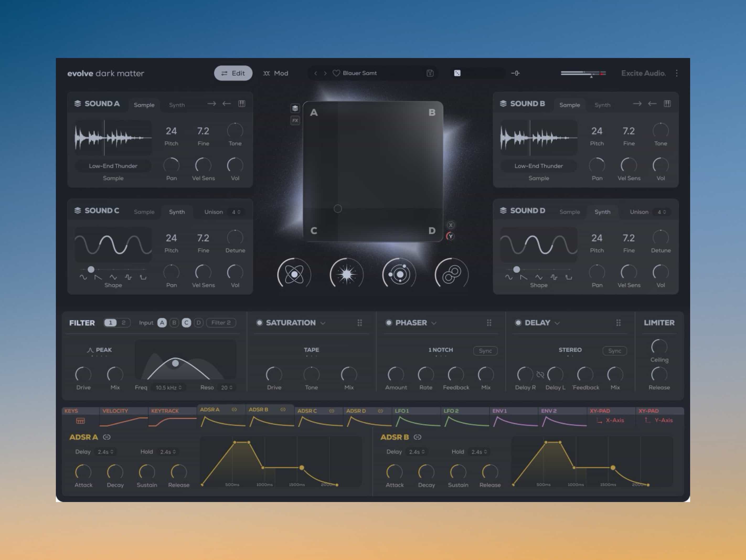
Task: Switch Sound B to Synth tab
Action: pos(602,105)
